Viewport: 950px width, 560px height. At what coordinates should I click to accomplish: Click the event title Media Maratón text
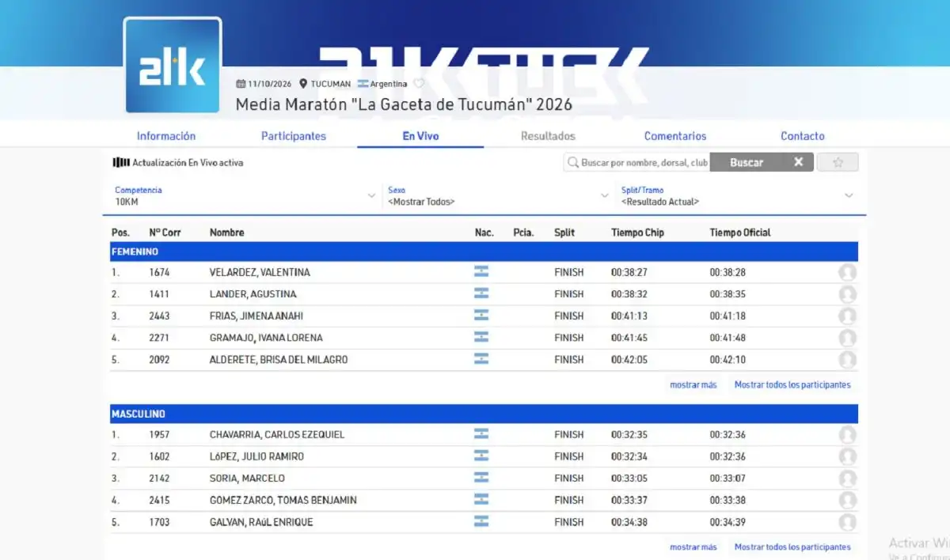point(404,104)
